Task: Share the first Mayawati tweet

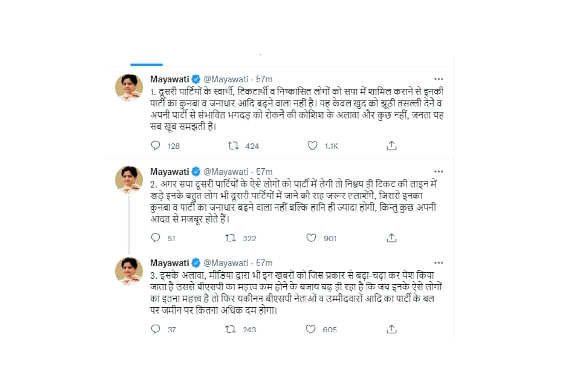Action: [392, 145]
